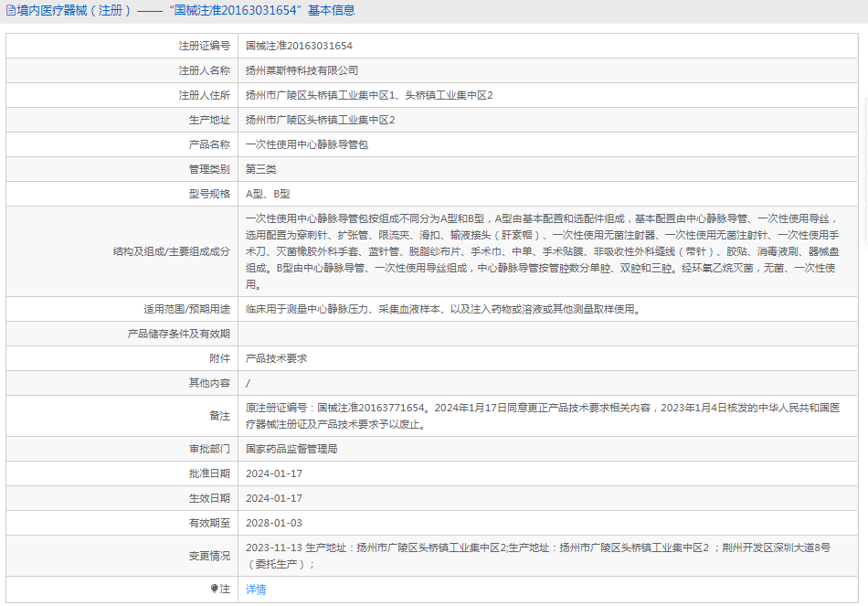Image resolution: width=868 pixels, height=606 pixels.
Task: Click the 产品名称 label
Action: tap(209, 144)
